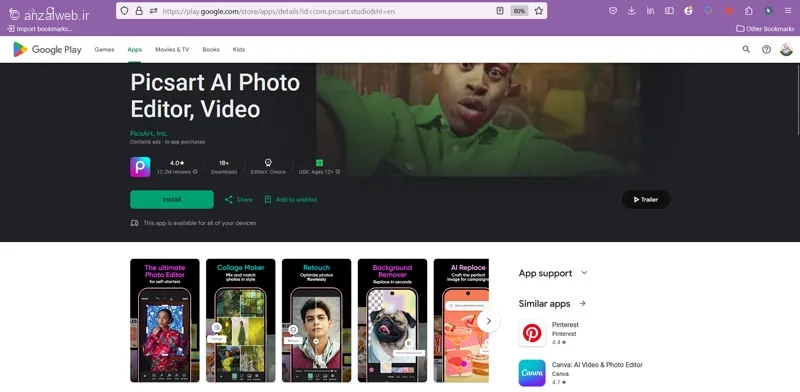Switch to the Apps tab
Image resolution: width=800 pixels, height=392 pixels.
(135, 50)
